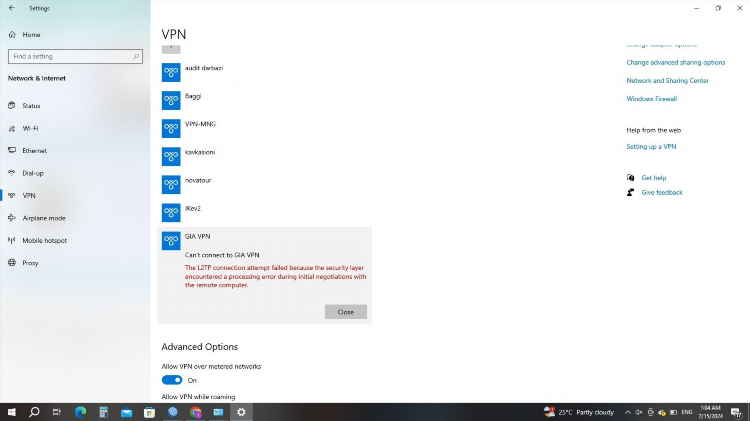The image size is (750, 421).
Task: Click the Settings gear on the taskbar
Action: click(241, 412)
